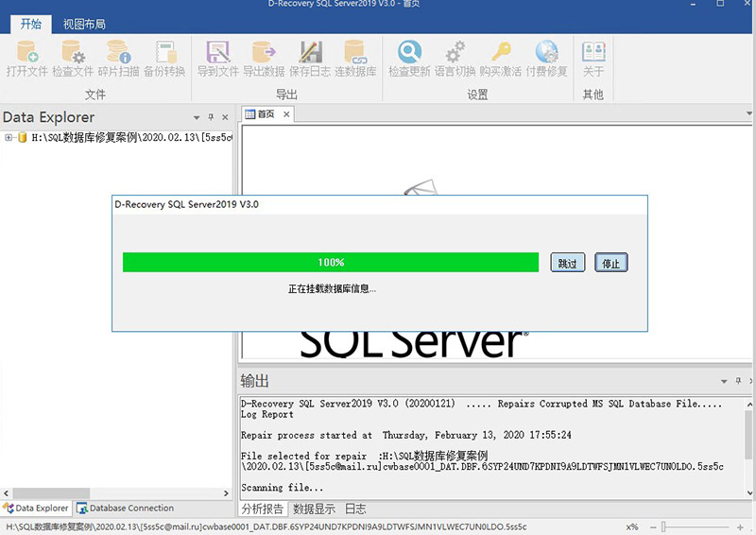Open Data Explorer panel dropdown arrow
The width and height of the screenshot is (756, 535).
click(197, 117)
